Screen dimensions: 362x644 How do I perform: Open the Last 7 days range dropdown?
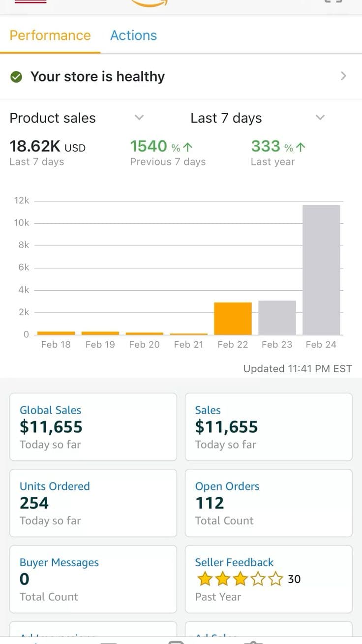tap(320, 118)
